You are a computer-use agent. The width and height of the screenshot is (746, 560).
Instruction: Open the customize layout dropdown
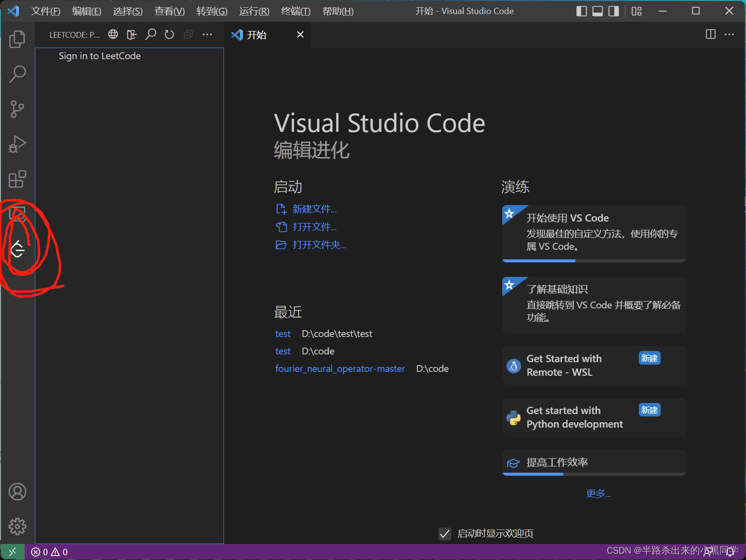pyautogui.click(x=636, y=11)
